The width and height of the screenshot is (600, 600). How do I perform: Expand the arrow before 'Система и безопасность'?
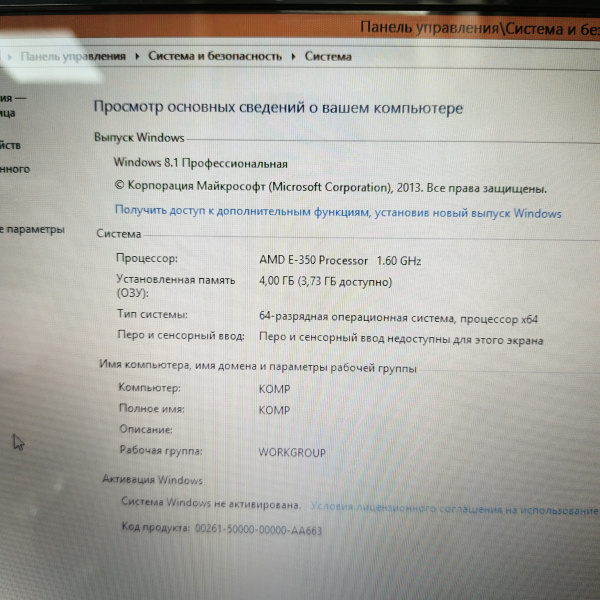(139, 57)
